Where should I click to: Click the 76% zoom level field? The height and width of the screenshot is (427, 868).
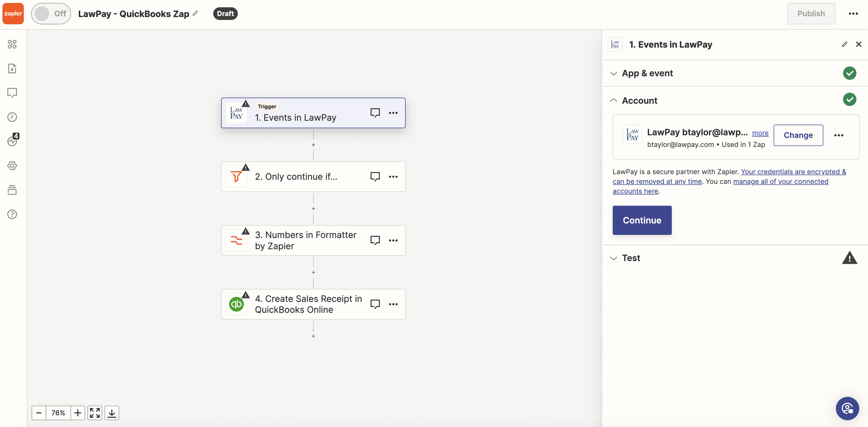click(58, 413)
